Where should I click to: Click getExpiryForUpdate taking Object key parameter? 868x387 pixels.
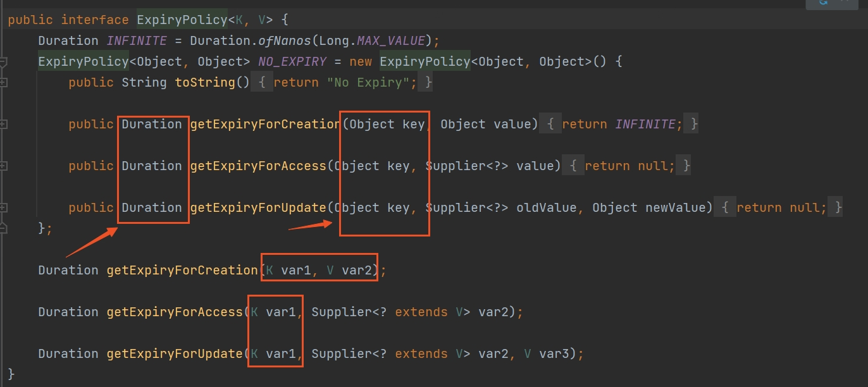258,208
